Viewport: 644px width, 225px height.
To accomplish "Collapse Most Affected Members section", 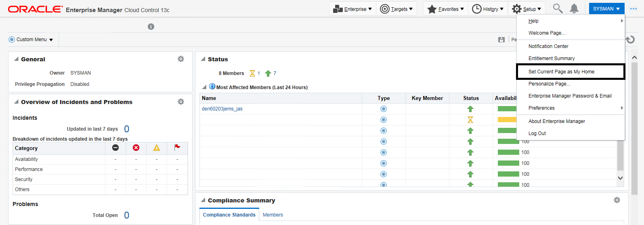I will (204, 87).
